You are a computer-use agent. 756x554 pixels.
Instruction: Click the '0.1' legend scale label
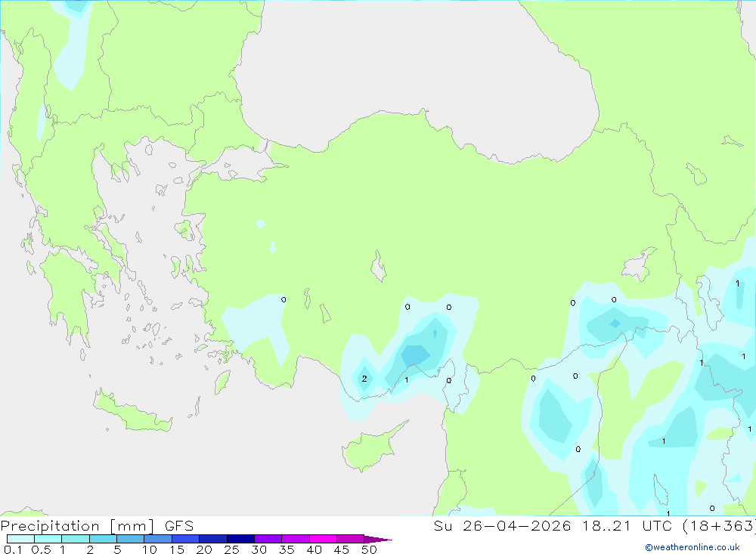pos(13,549)
